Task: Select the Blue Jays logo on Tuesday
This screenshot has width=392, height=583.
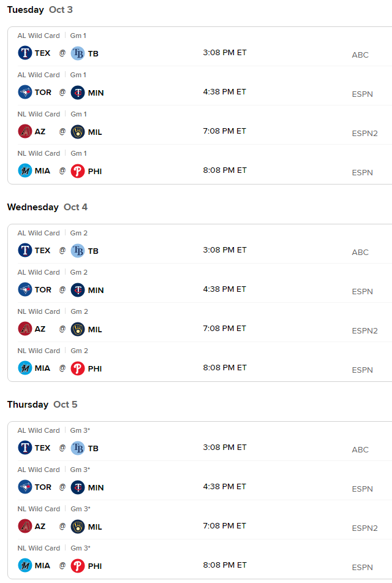Action: [25, 92]
